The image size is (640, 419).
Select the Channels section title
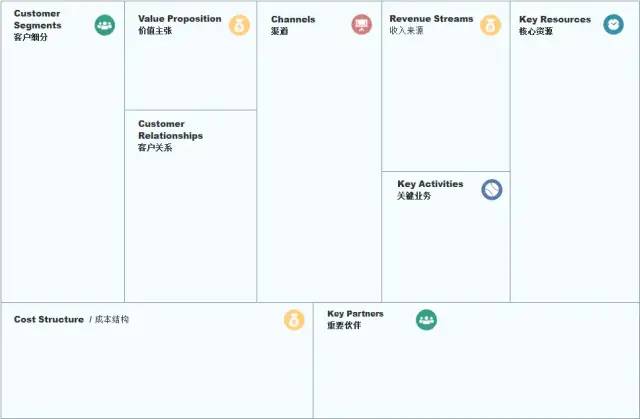pos(293,19)
